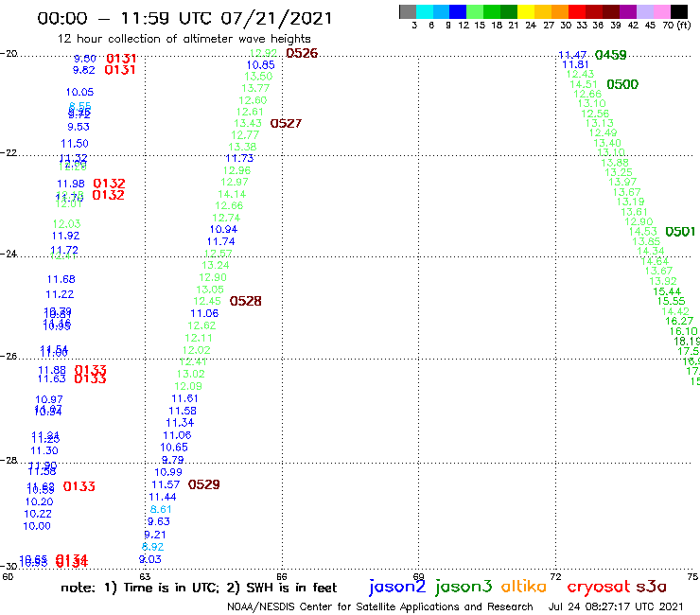This screenshot has height=615, width=700.
Task: Click the black swatch at the scale end
Action: (678, 11)
